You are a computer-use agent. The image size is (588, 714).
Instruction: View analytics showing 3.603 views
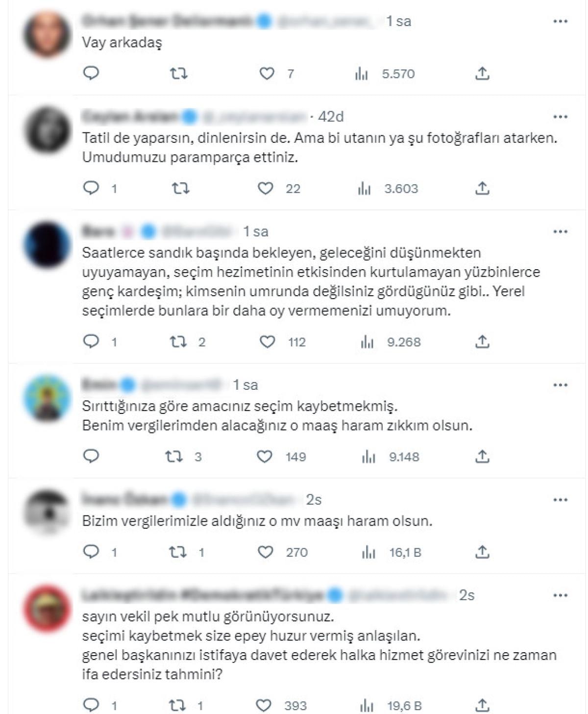(388, 189)
